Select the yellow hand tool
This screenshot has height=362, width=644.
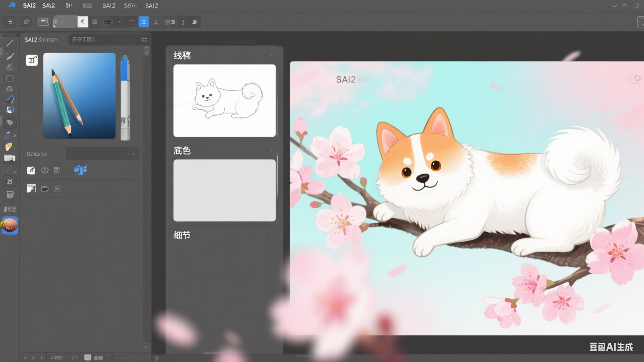(x=9, y=147)
